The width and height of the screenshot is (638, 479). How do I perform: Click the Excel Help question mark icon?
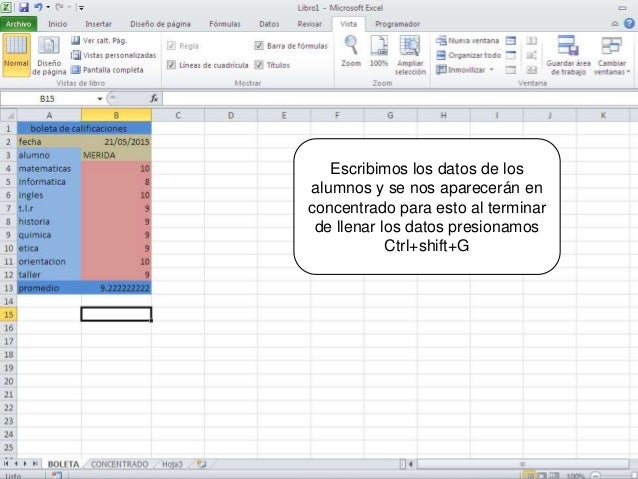point(629,24)
